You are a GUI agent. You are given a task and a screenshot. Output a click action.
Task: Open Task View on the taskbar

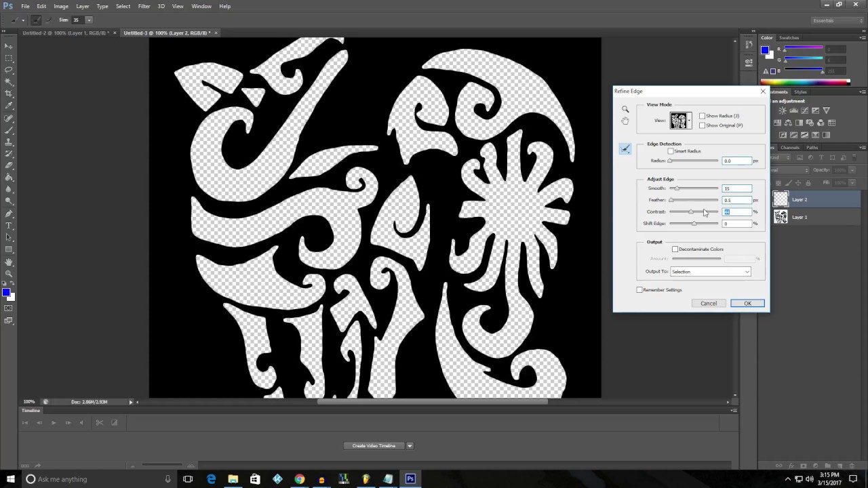[x=188, y=479]
